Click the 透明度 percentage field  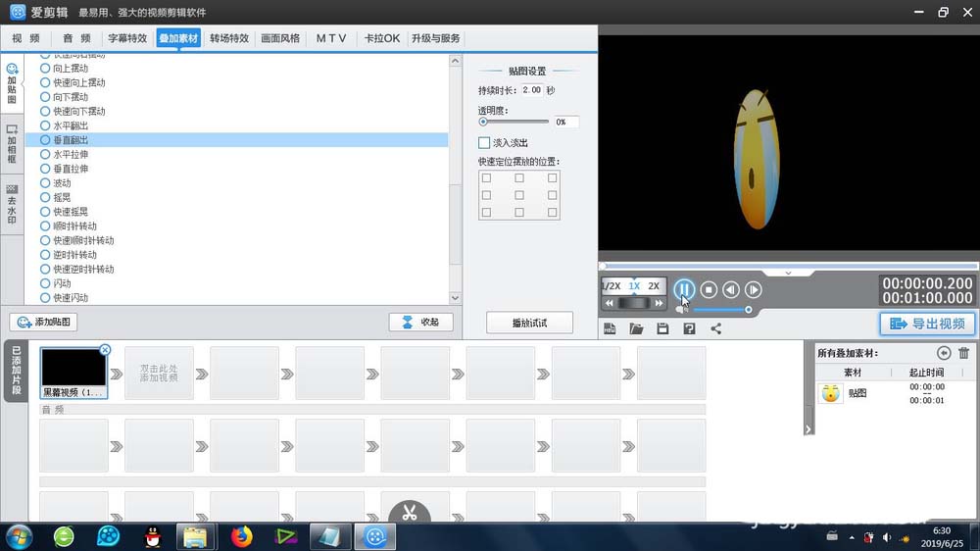click(565, 122)
